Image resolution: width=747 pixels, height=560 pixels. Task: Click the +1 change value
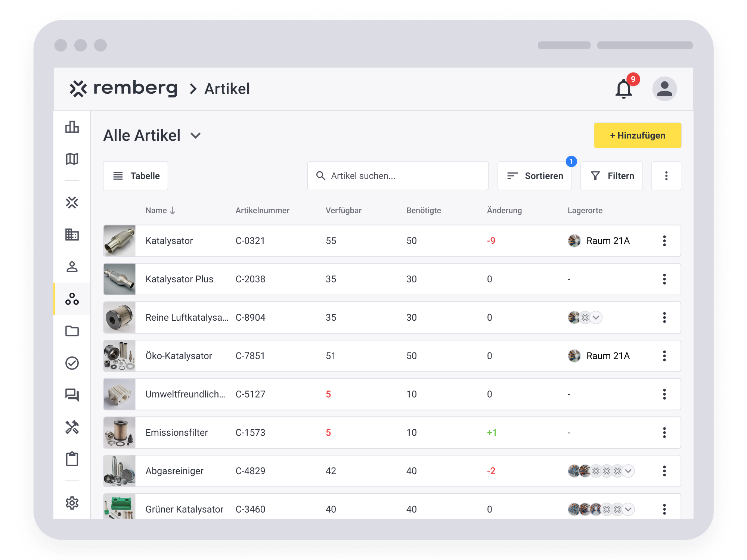(x=492, y=433)
